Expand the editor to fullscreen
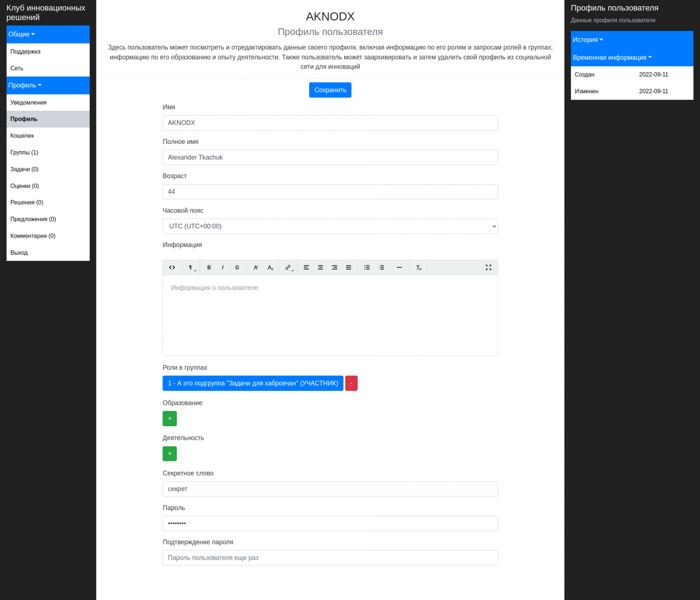This screenshot has height=600, width=700. (489, 268)
